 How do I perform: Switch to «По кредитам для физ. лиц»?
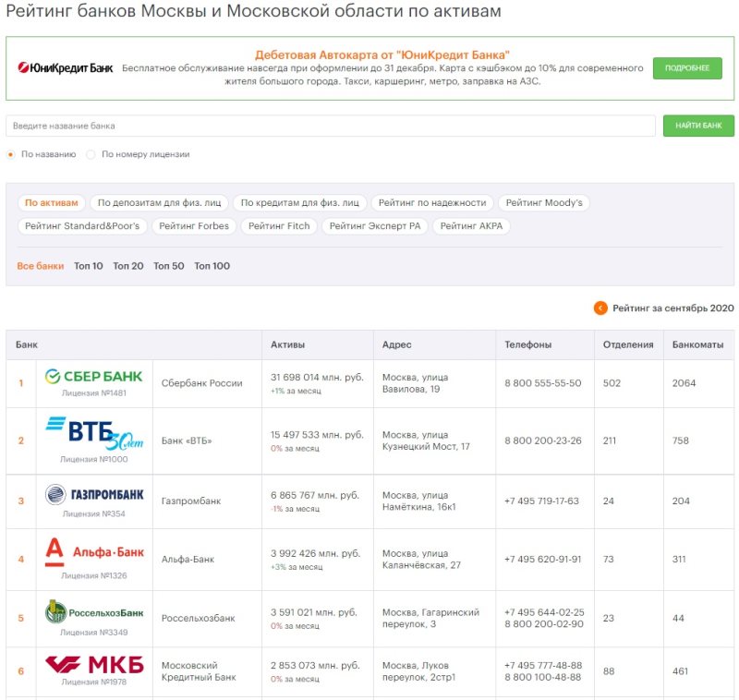pyautogui.click(x=299, y=202)
